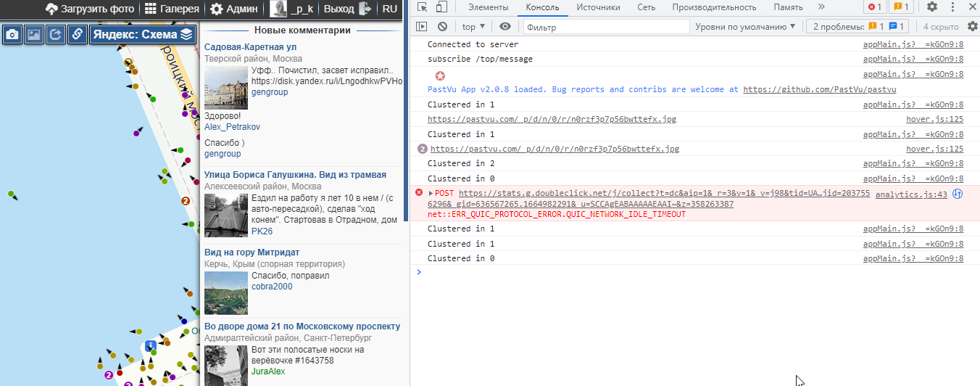Open JuraAlex user profile
The height and width of the screenshot is (386, 980).
click(268, 371)
